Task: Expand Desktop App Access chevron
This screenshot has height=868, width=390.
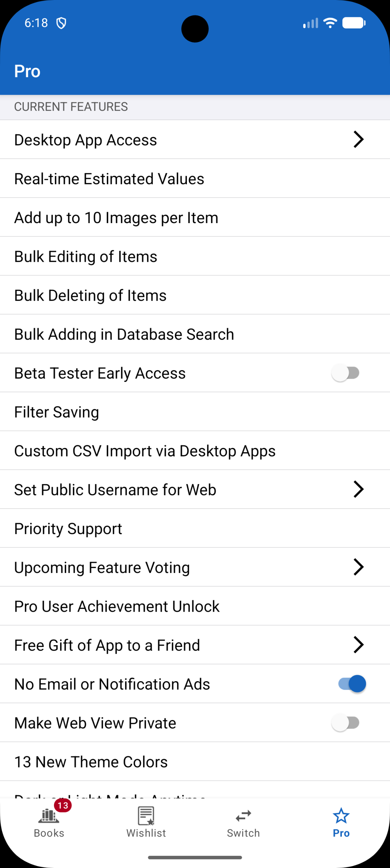Action: click(x=358, y=139)
